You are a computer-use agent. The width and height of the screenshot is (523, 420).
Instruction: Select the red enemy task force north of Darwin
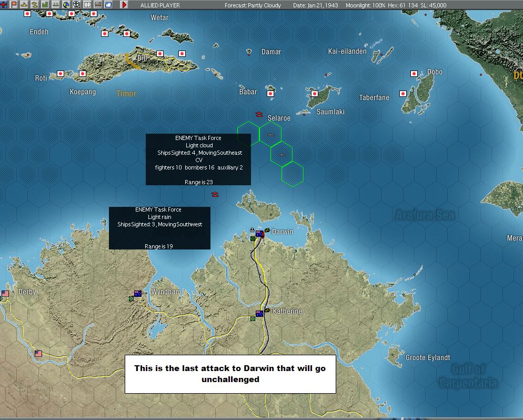click(215, 195)
